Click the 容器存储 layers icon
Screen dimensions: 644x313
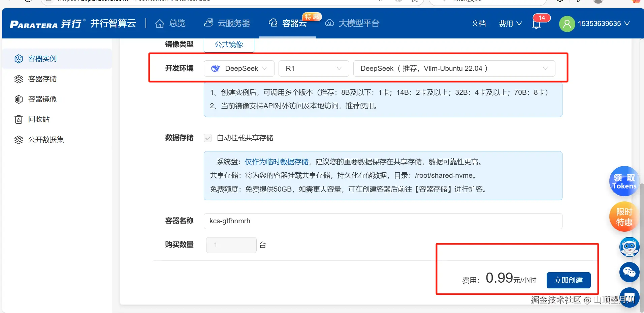click(19, 79)
